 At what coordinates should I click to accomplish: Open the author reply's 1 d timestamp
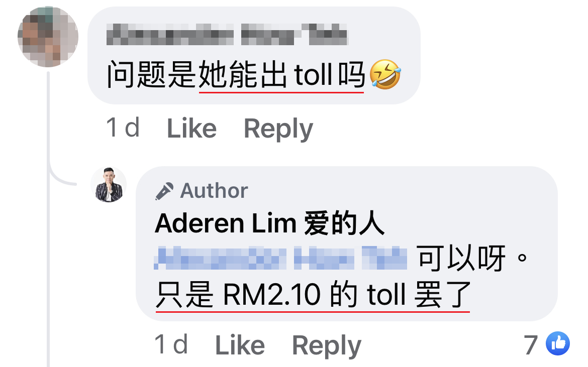pyautogui.click(x=171, y=344)
